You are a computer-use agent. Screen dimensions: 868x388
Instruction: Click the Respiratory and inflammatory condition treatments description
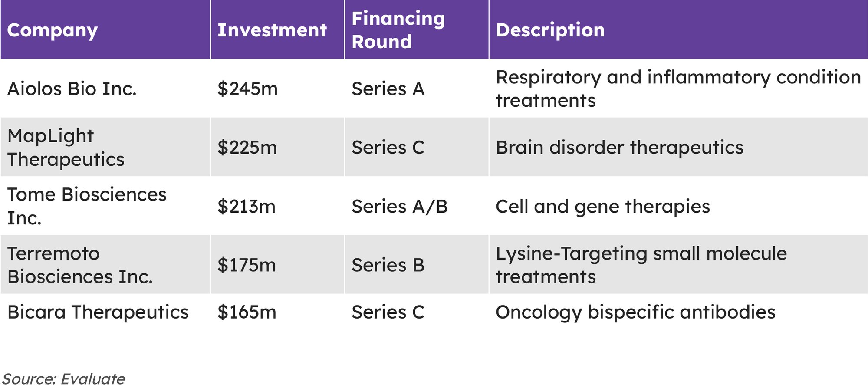pyautogui.click(x=678, y=89)
